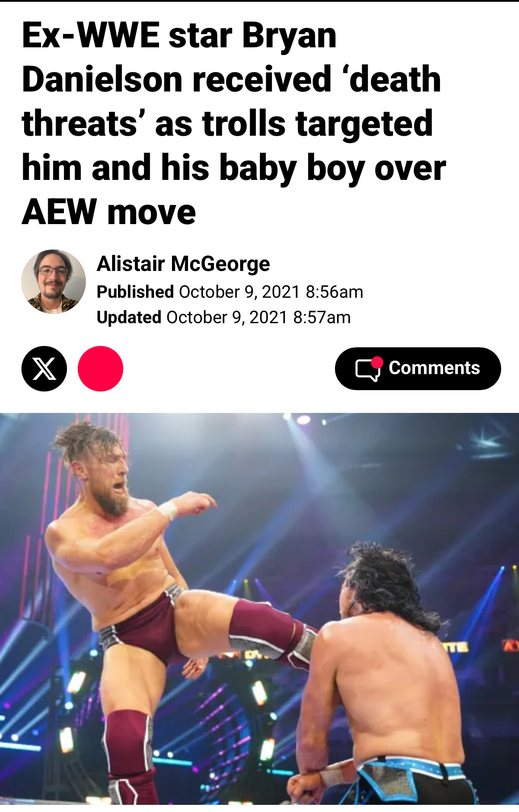Tap the red notification dot on Comments
This screenshot has height=812, width=519.
click(x=377, y=362)
